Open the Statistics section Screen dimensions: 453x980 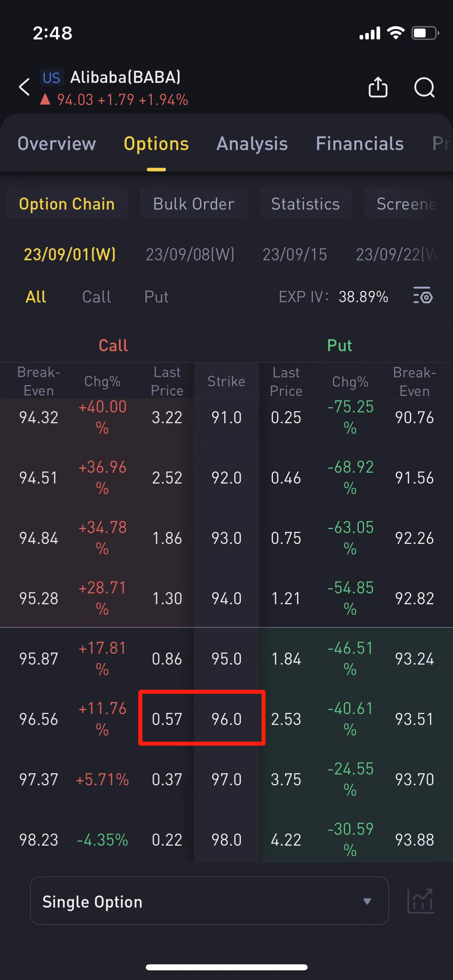tap(306, 204)
